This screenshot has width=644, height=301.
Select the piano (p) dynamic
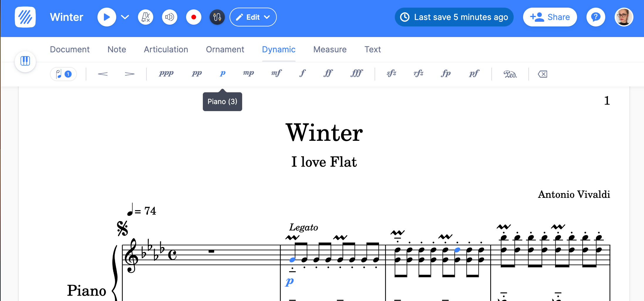click(222, 73)
